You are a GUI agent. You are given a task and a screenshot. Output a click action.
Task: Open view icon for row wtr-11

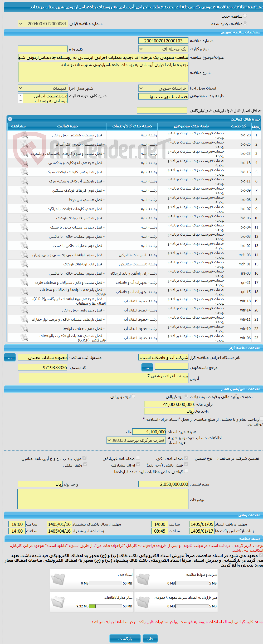24,319
